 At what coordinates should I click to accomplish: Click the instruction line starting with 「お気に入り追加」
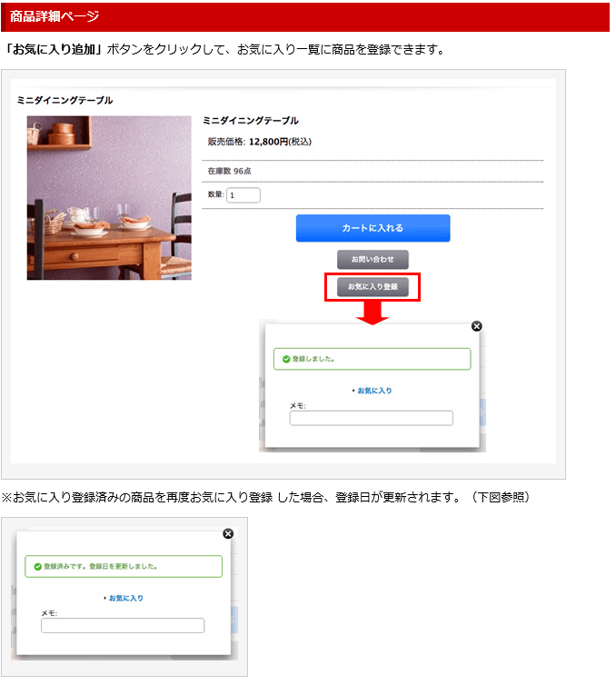pos(224,49)
